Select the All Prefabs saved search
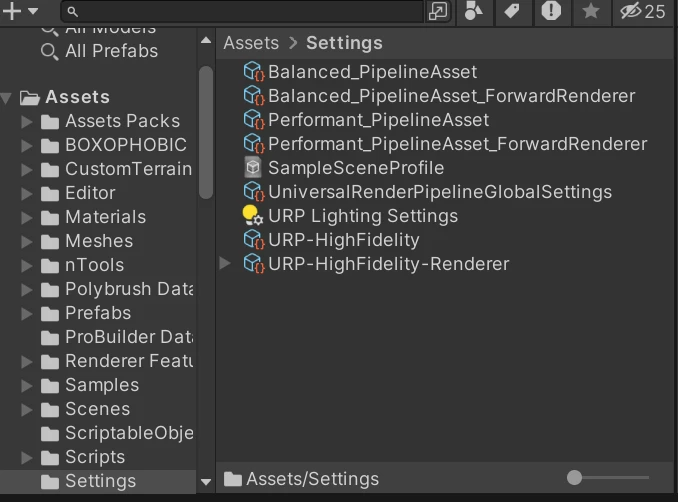The image size is (678, 502). (111, 50)
